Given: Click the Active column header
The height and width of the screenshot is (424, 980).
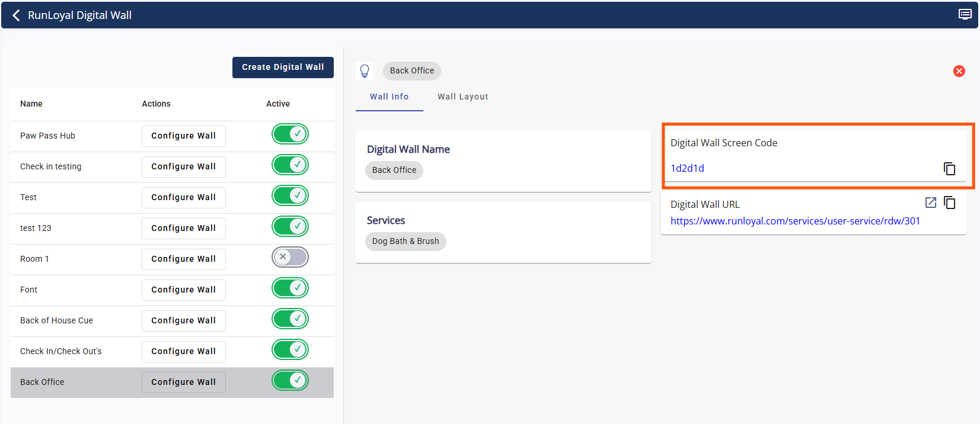Looking at the screenshot, I should point(278,104).
